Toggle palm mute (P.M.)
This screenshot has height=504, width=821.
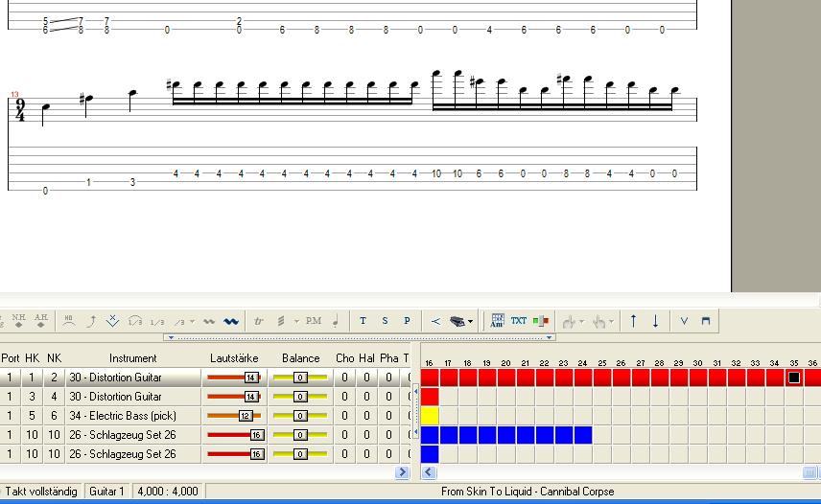pos(313,321)
